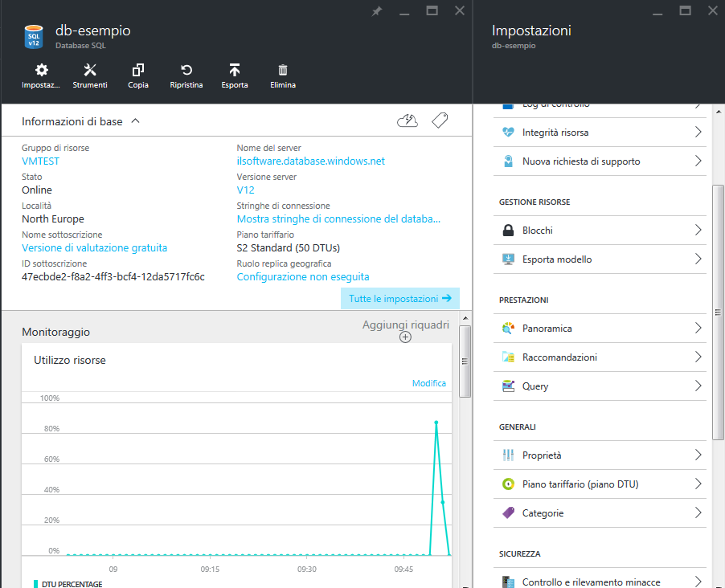Click the Ripristina restore icon
The image size is (725, 588).
186,70
